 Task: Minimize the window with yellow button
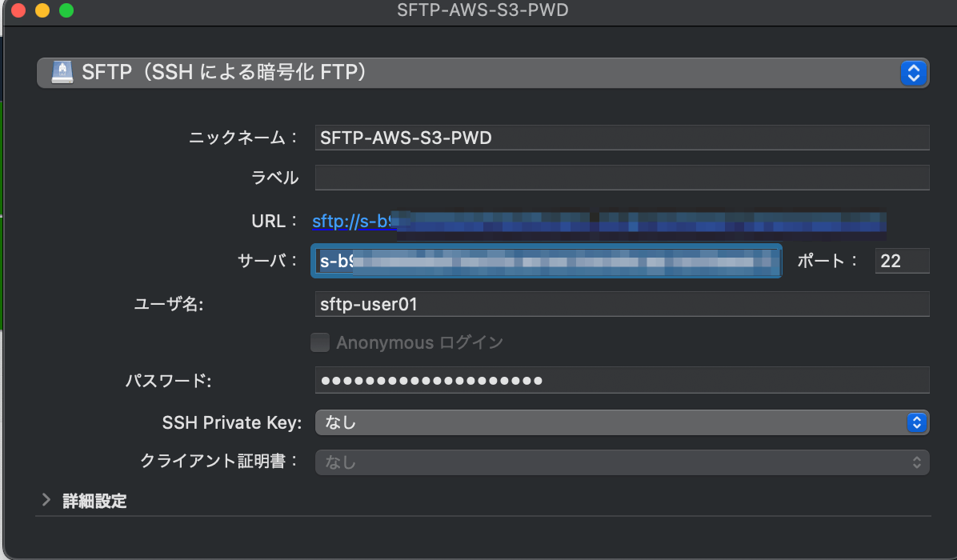click(x=42, y=10)
